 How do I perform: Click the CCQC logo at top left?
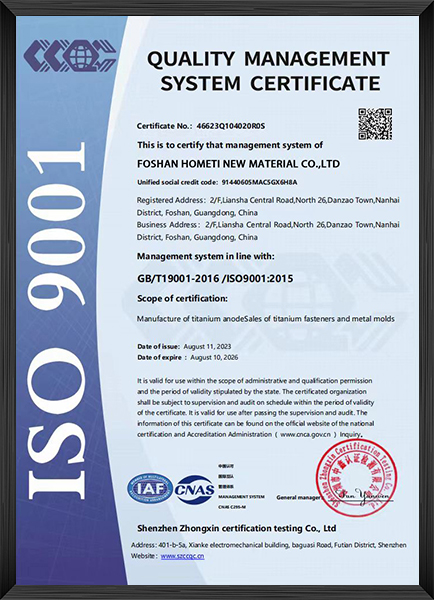pyautogui.click(x=70, y=56)
